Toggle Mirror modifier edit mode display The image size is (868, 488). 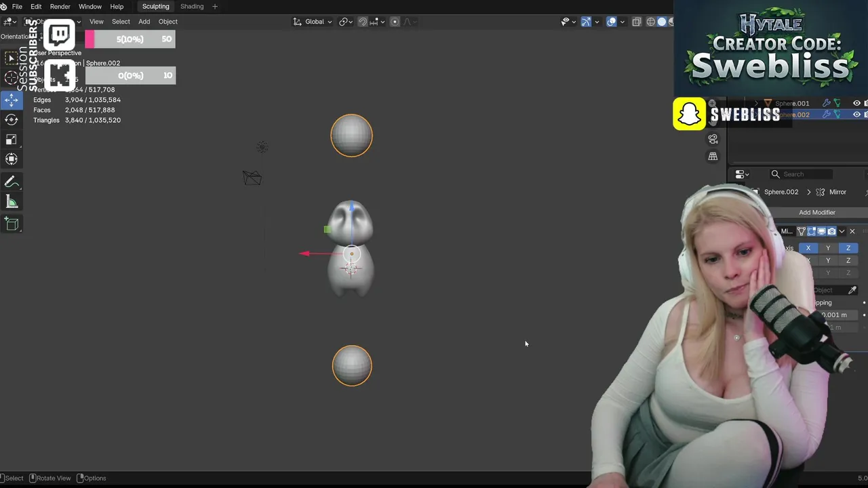pos(811,231)
